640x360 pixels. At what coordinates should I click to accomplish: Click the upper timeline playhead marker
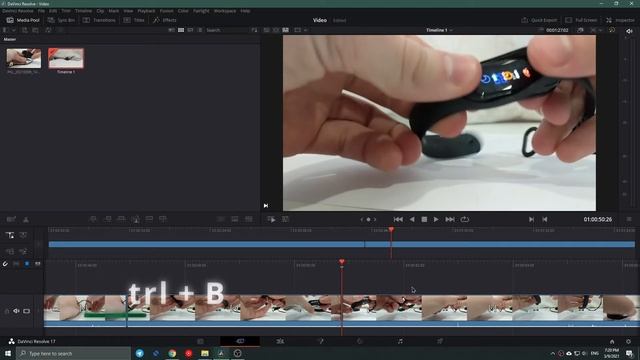(x=391, y=230)
